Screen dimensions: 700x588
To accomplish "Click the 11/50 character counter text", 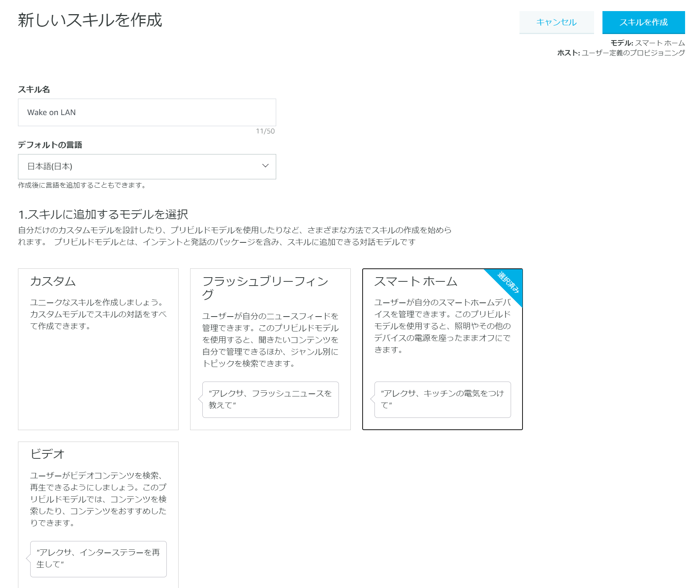I will 265,131.
